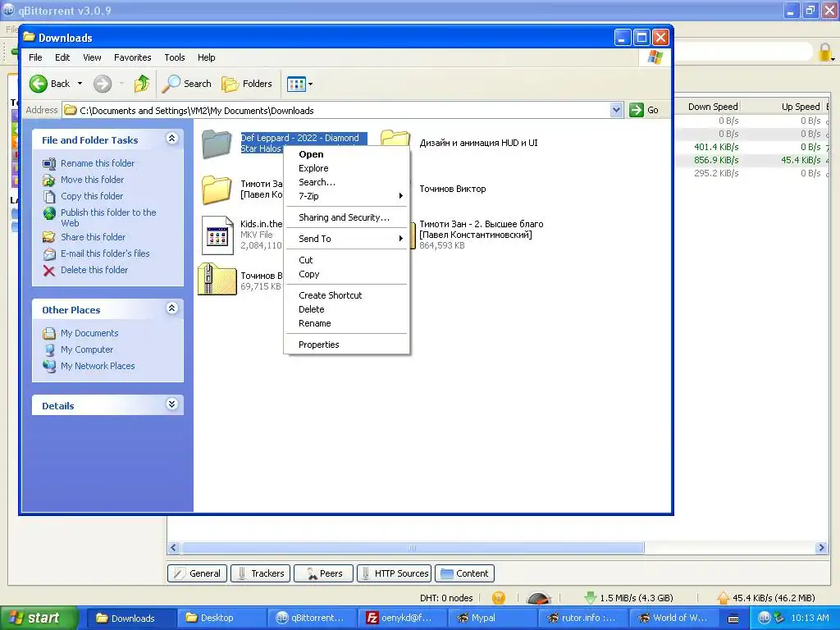Click the red X Delete this folder icon
The image size is (840, 630).
(x=48, y=271)
